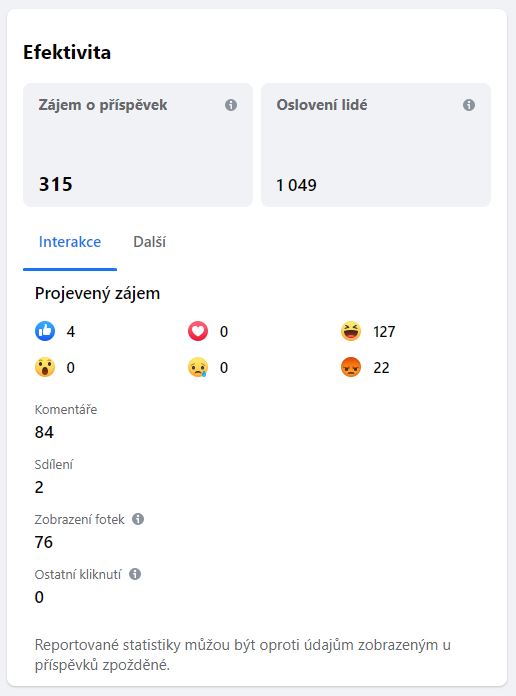Open info tooltip for Zobrazení fotek
516x696 pixels.
pos(138,519)
